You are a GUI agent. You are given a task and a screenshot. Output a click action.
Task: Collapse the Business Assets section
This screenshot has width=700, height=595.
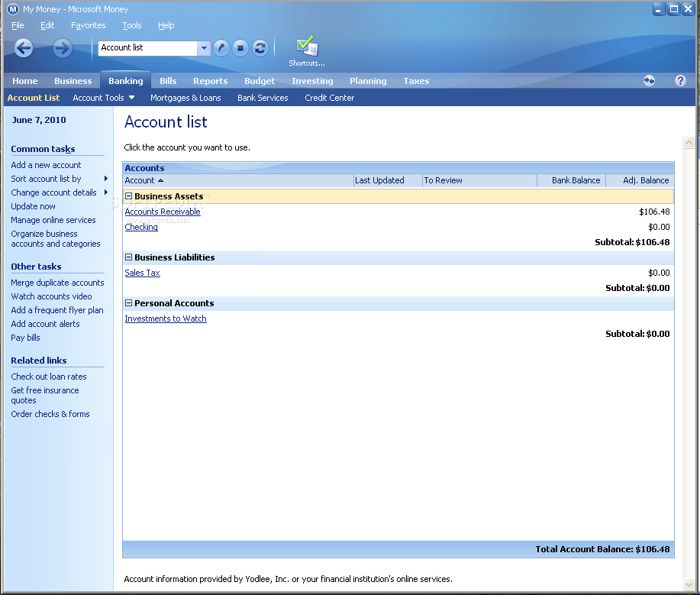(128, 196)
